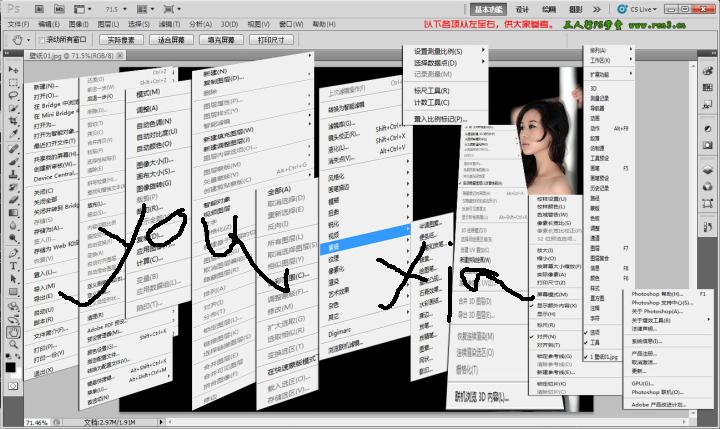Image resolution: width=720 pixels, height=429 pixels.
Task: Open the Adjustments panel icon in dock
Action: (x=707, y=129)
